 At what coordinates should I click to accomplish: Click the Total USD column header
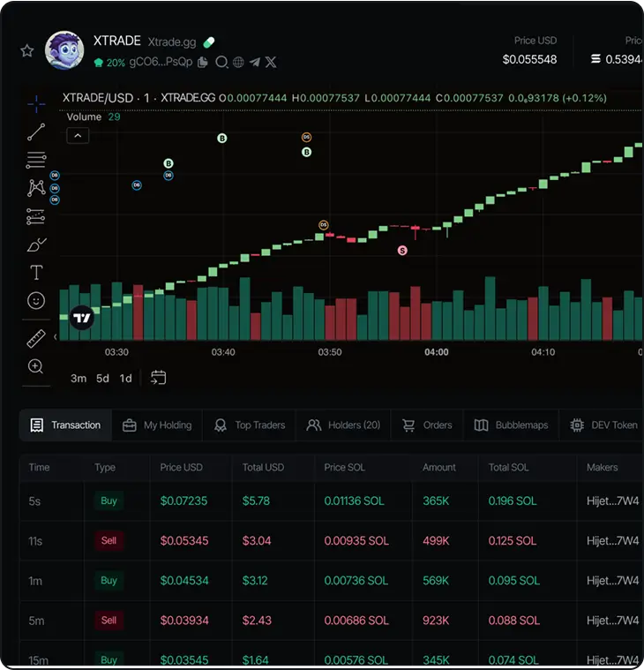[263, 468]
